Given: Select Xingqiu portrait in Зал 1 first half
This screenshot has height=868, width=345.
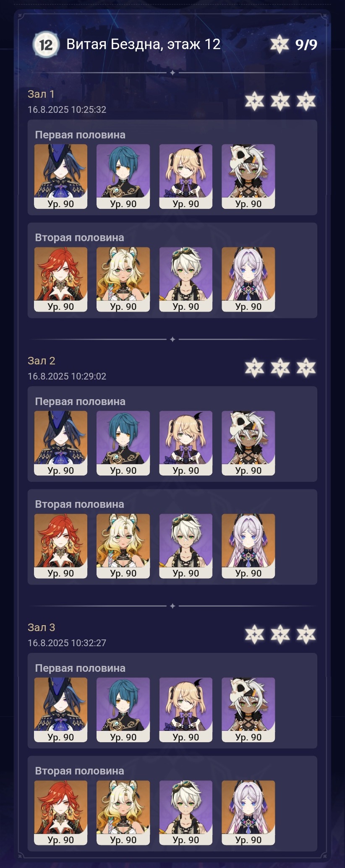Looking at the screenshot, I should pos(123,177).
